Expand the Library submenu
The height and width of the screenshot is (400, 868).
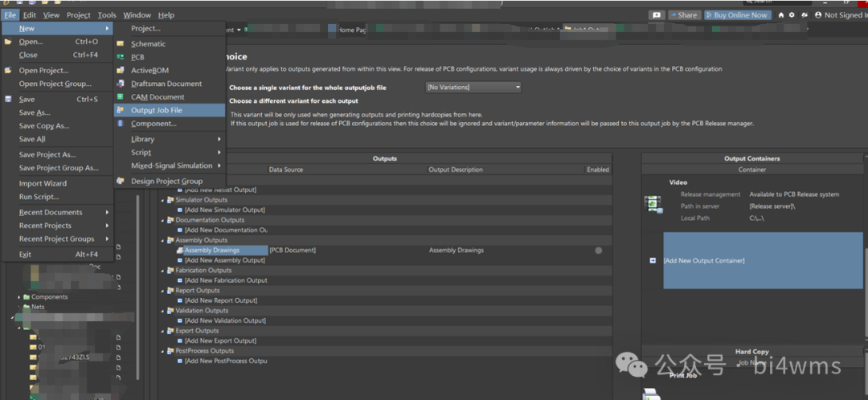coord(170,139)
